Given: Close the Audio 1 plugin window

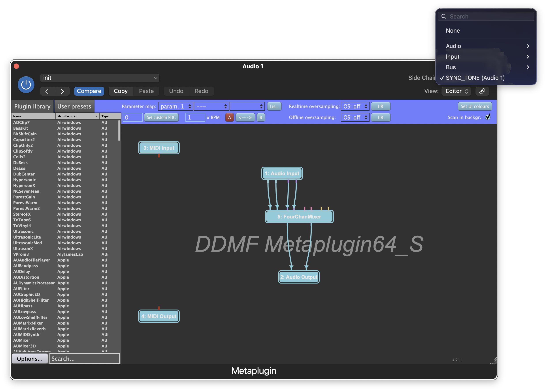Looking at the screenshot, I should 16,66.
